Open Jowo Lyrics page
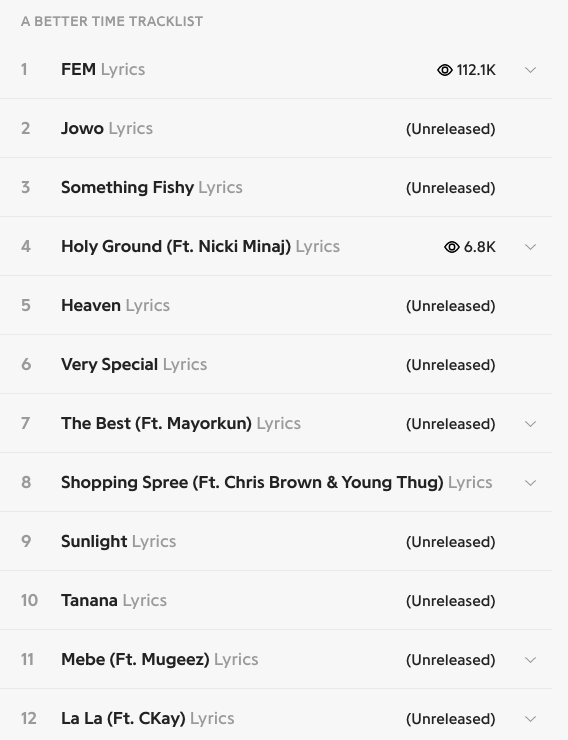Screen dimensions: 568x740 [107, 128]
